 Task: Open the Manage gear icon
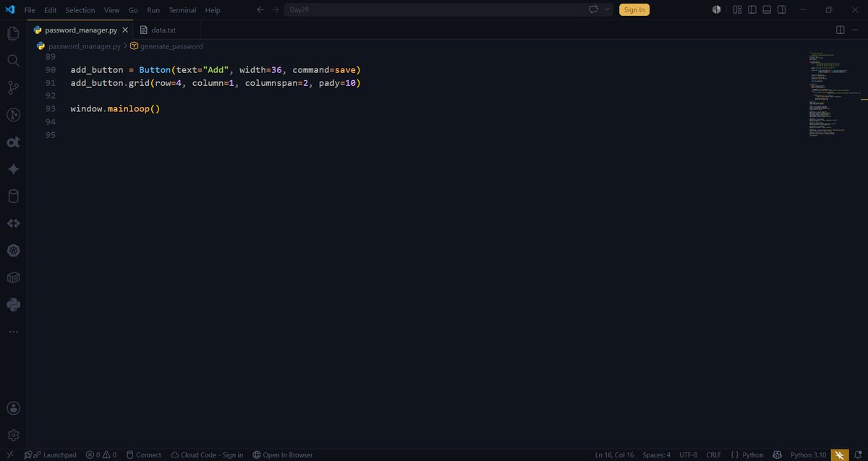pos(13,435)
